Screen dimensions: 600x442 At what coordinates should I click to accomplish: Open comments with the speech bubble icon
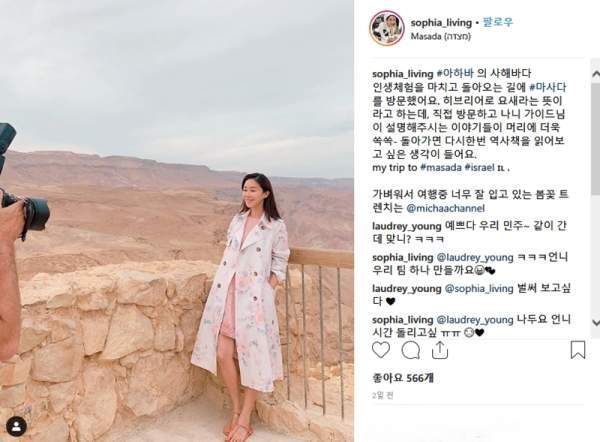pos(411,350)
